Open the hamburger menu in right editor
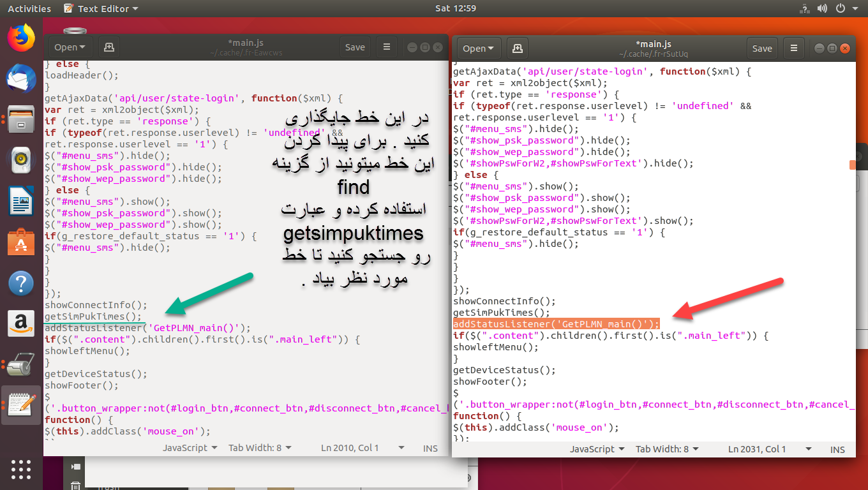Screen dimensions: 868x490 793,48
